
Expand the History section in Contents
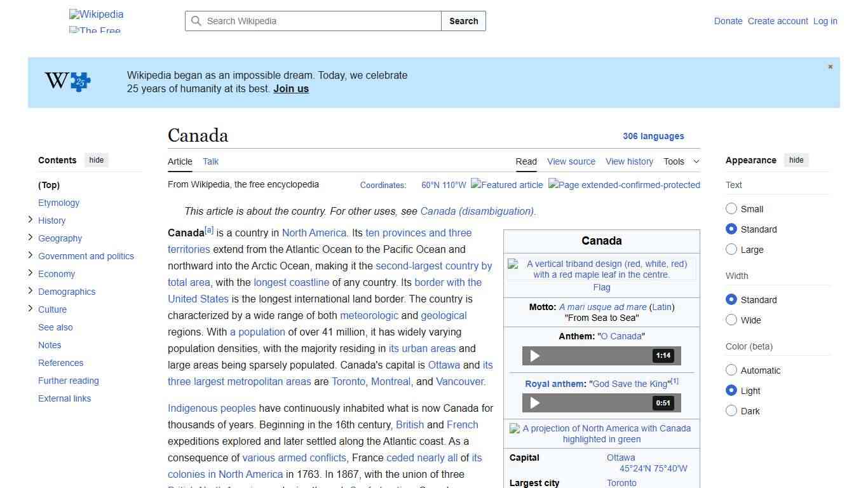30,220
